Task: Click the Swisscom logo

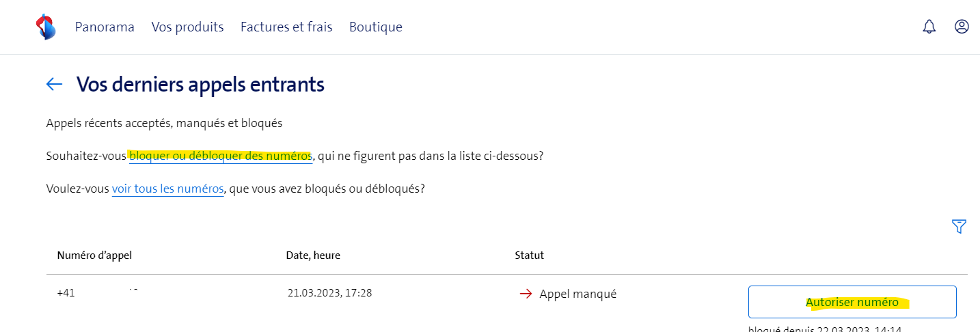Action: [45, 27]
